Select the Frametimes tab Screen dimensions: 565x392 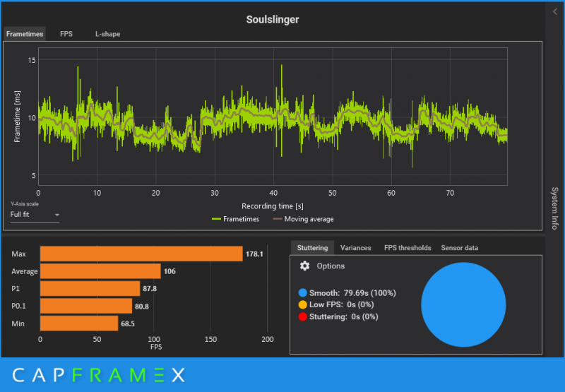tap(25, 34)
